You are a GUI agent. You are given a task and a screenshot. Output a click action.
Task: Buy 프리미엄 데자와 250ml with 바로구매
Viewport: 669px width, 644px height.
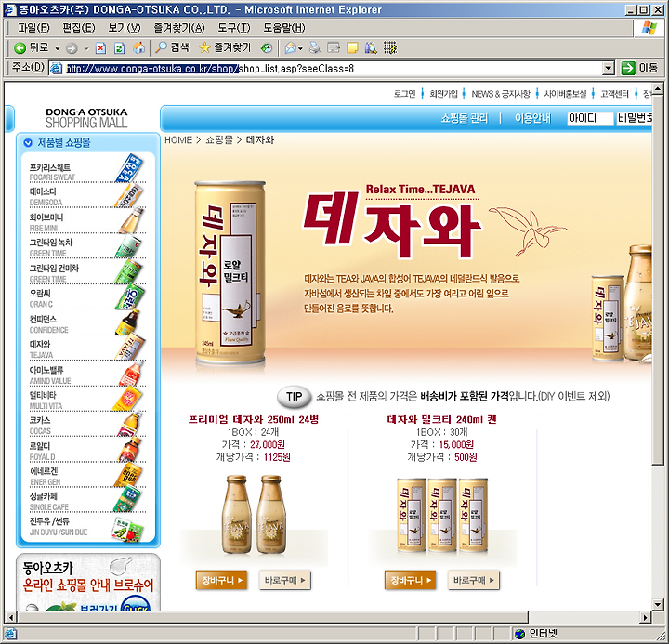point(285,580)
